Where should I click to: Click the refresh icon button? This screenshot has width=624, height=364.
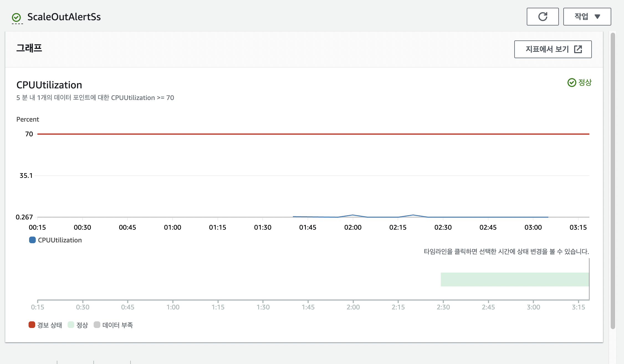point(543,17)
